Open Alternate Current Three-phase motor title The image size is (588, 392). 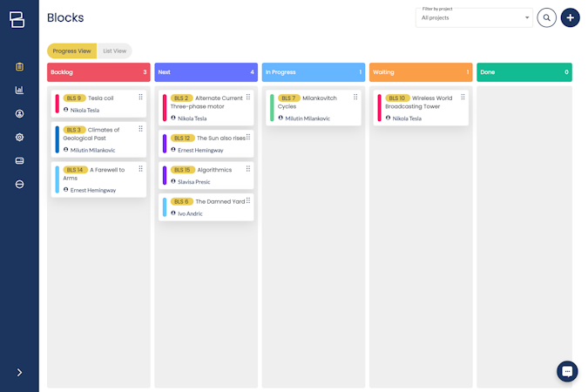[206, 102]
